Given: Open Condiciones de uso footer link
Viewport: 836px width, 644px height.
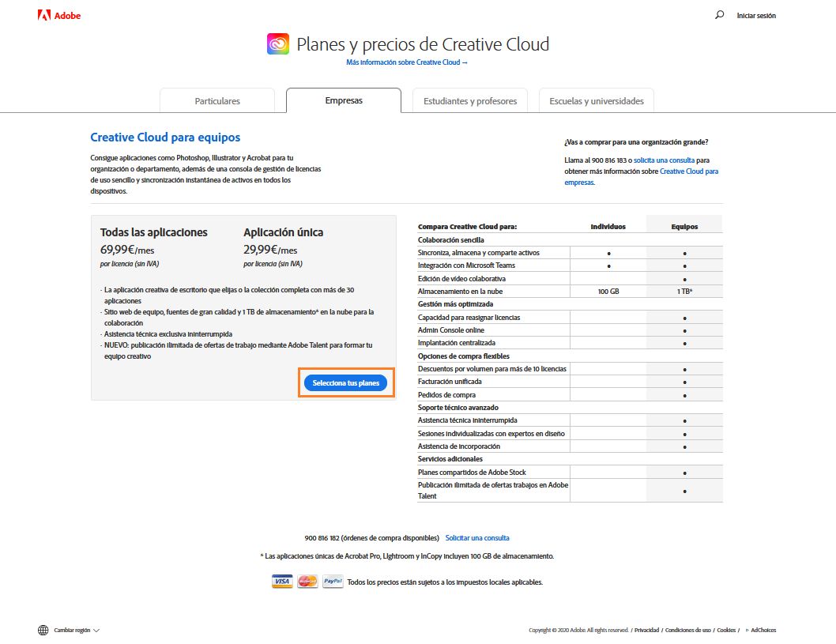Looking at the screenshot, I should point(687,630).
